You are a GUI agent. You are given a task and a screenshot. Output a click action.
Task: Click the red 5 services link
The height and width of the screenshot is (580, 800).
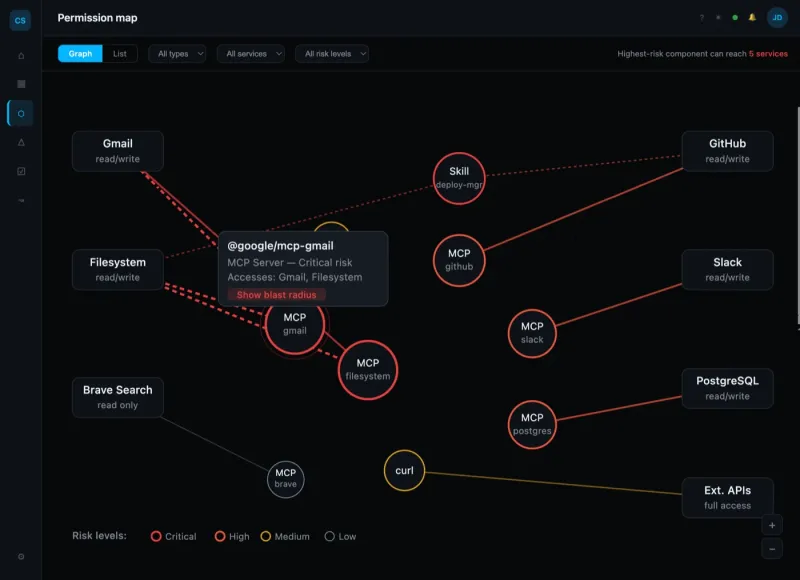pos(768,54)
